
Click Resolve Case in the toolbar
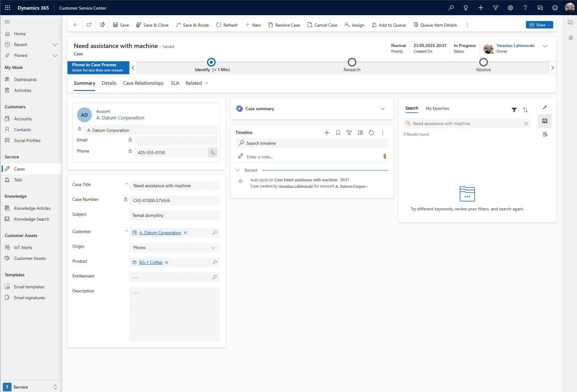pos(284,25)
